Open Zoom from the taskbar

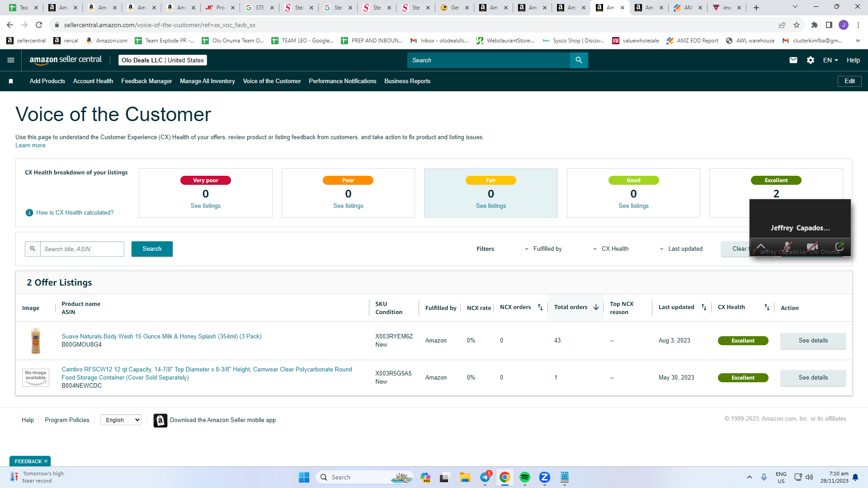click(x=545, y=477)
